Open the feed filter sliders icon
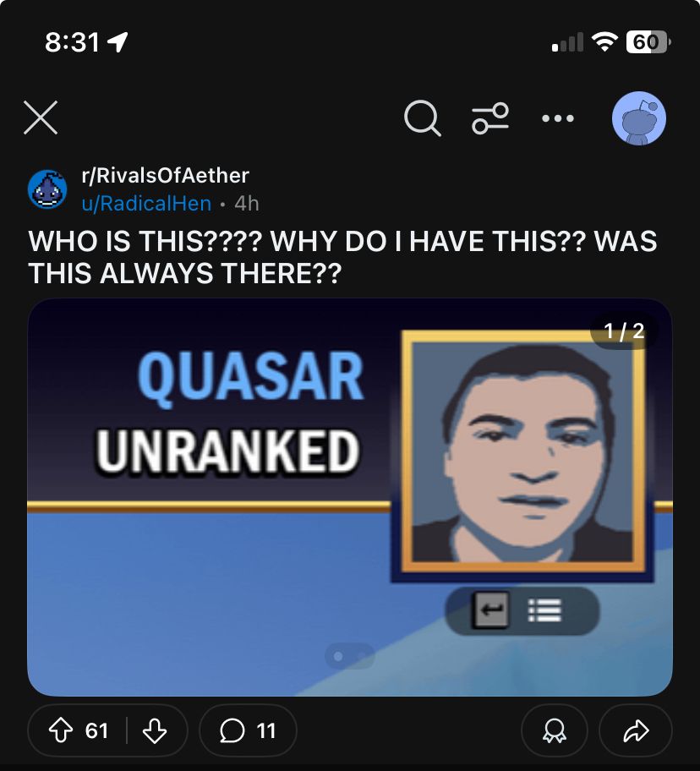The height and width of the screenshot is (771, 700). pyautogui.click(x=490, y=118)
